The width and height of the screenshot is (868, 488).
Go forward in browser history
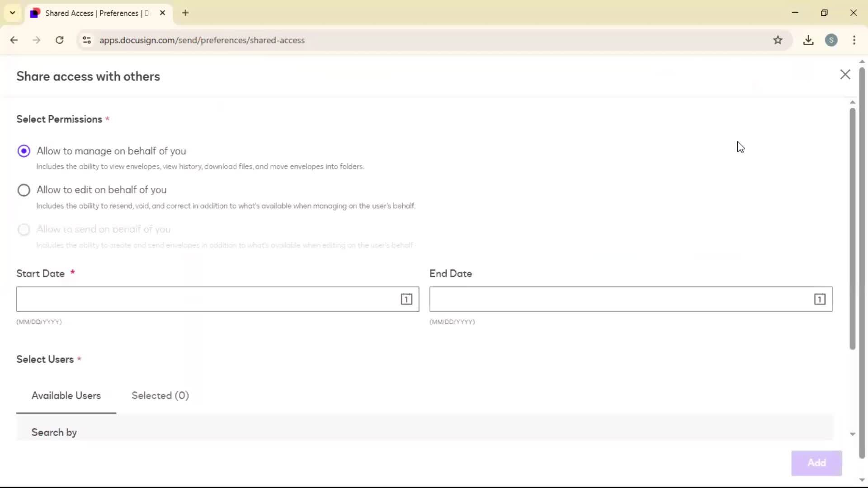[x=37, y=40]
